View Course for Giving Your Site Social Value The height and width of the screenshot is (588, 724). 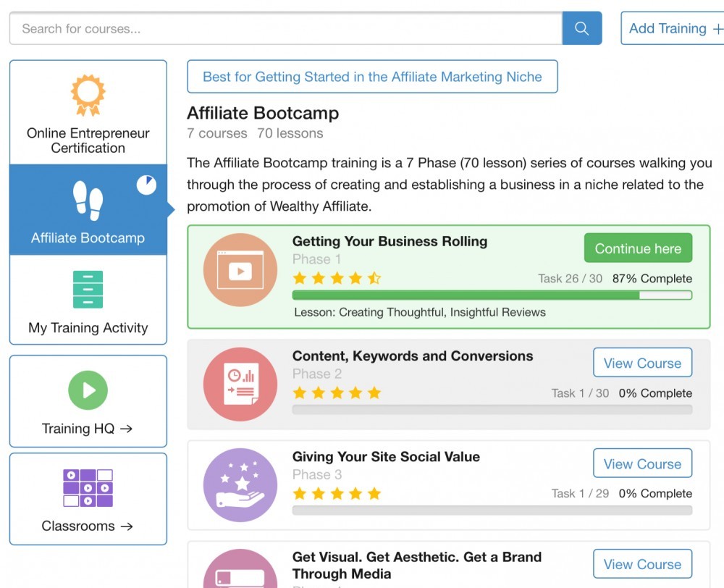coord(642,463)
